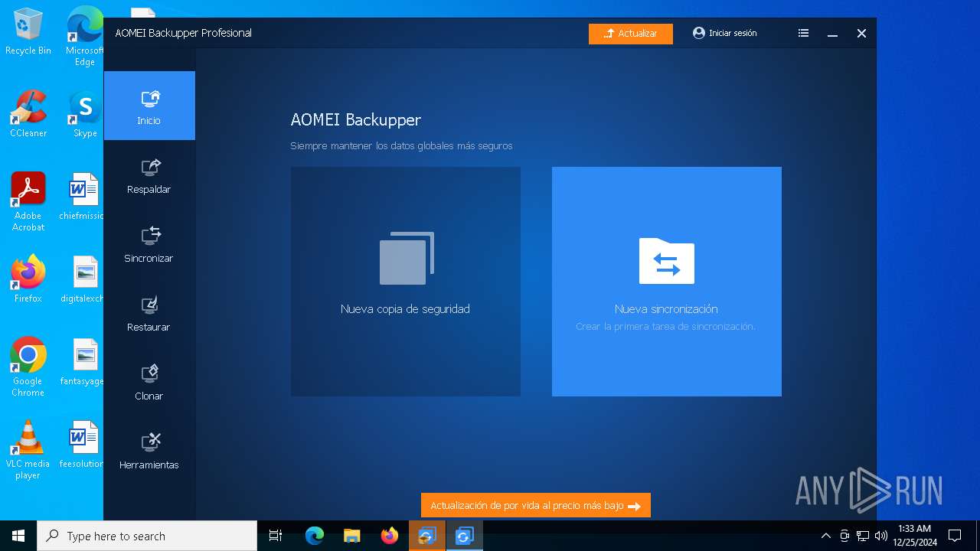This screenshot has height=551, width=980.
Task: Click the orange Actualizar button
Action: pos(631,34)
